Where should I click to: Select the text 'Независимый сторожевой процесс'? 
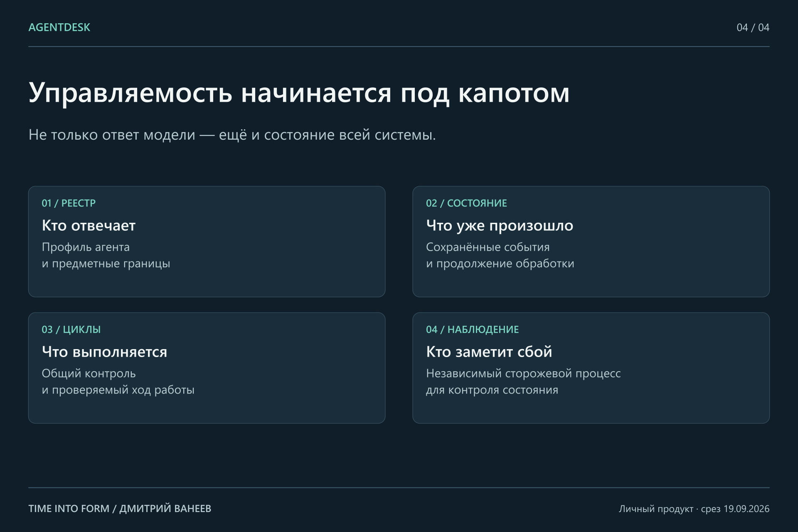click(x=523, y=374)
